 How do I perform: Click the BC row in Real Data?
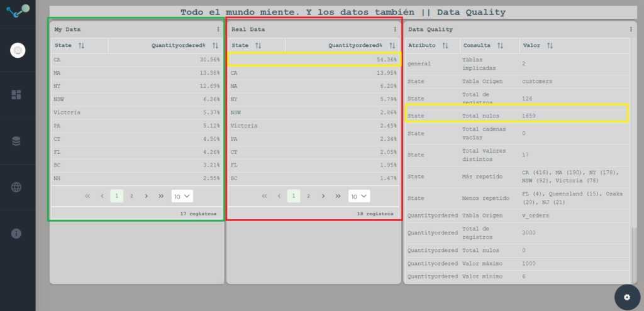click(313, 178)
